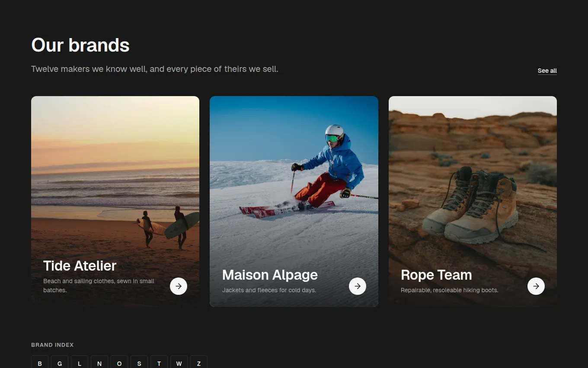Select the W brand index letter
Image resolution: width=588 pixels, height=368 pixels.
tap(179, 362)
